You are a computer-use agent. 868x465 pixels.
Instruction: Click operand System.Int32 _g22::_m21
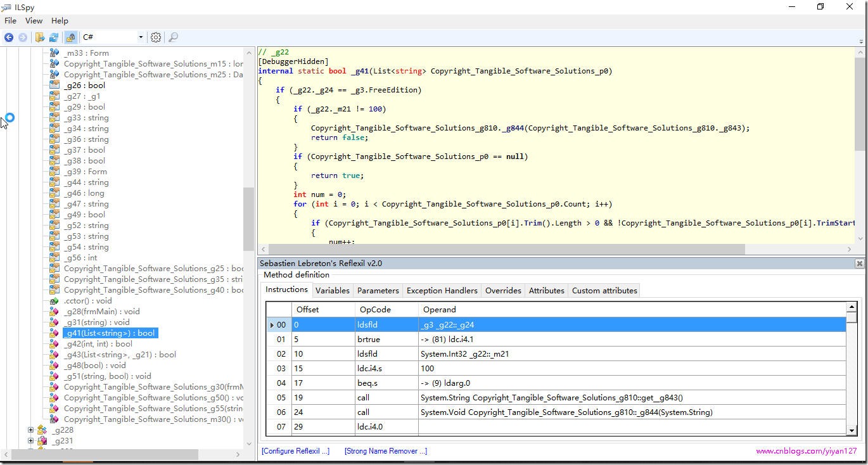coord(464,354)
